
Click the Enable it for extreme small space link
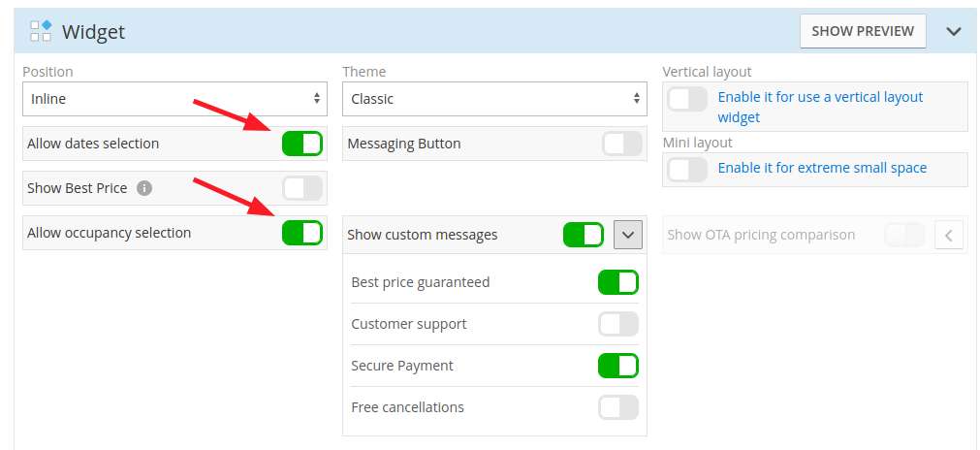tap(822, 168)
